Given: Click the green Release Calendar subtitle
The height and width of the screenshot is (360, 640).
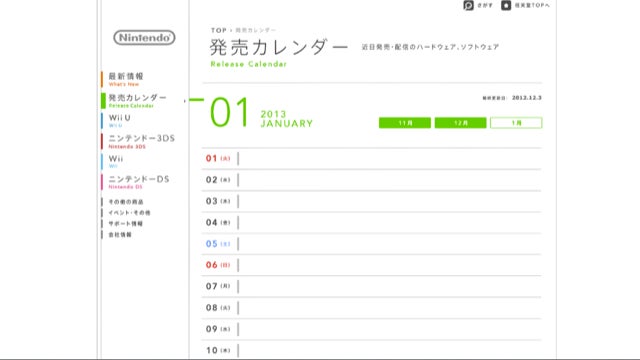Looking at the screenshot, I should [249, 64].
